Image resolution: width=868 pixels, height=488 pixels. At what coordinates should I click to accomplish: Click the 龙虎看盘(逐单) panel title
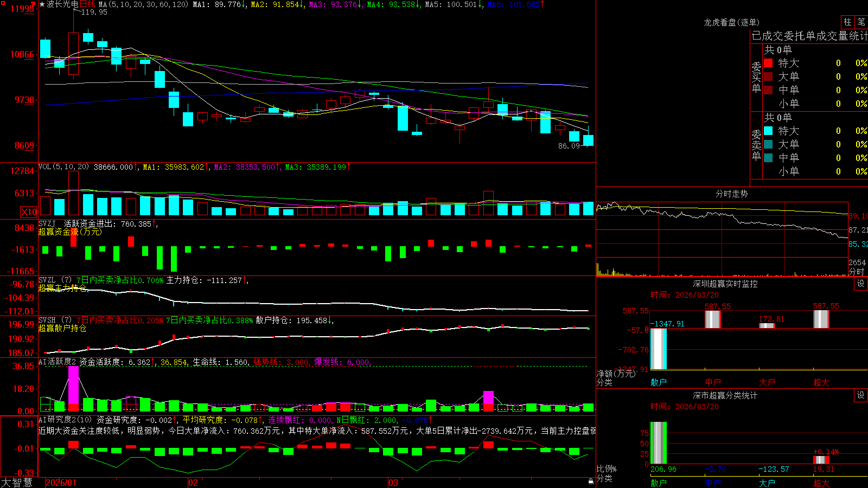(732, 22)
